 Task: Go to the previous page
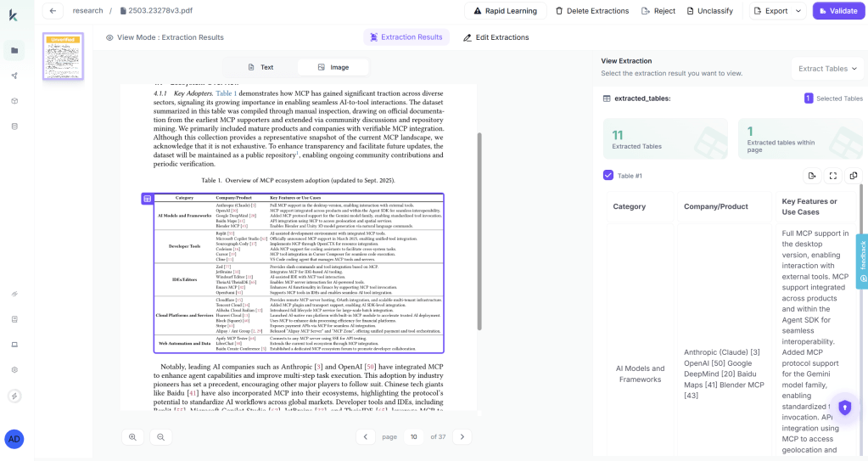point(365,436)
